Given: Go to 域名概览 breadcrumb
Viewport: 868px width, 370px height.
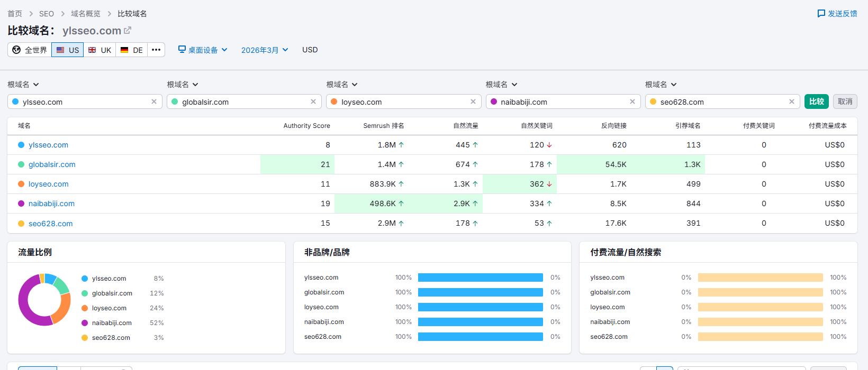Looking at the screenshot, I should tap(86, 14).
